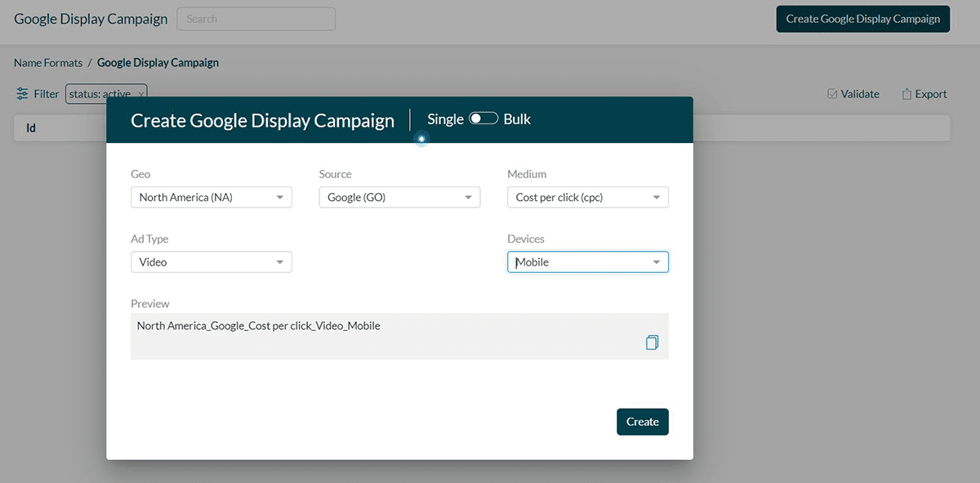The height and width of the screenshot is (483, 980).
Task: Click Create Google Display Campaign button
Action: (862, 18)
